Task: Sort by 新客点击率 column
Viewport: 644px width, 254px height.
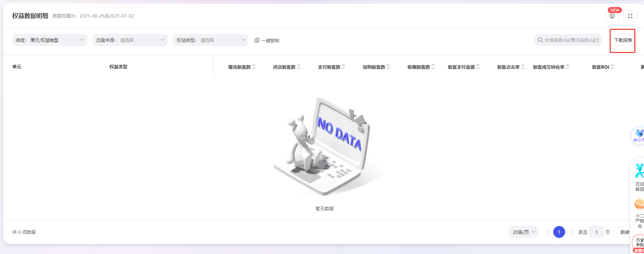Action: (x=523, y=67)
